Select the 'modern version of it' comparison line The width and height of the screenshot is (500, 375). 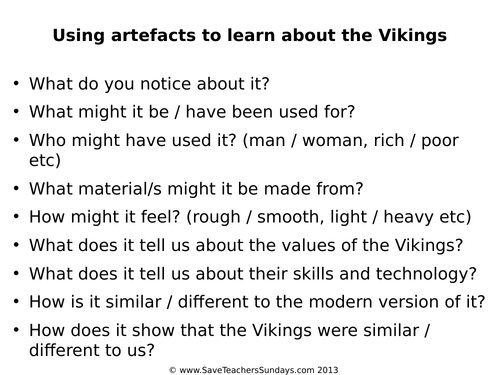click(x=257, y=302)
